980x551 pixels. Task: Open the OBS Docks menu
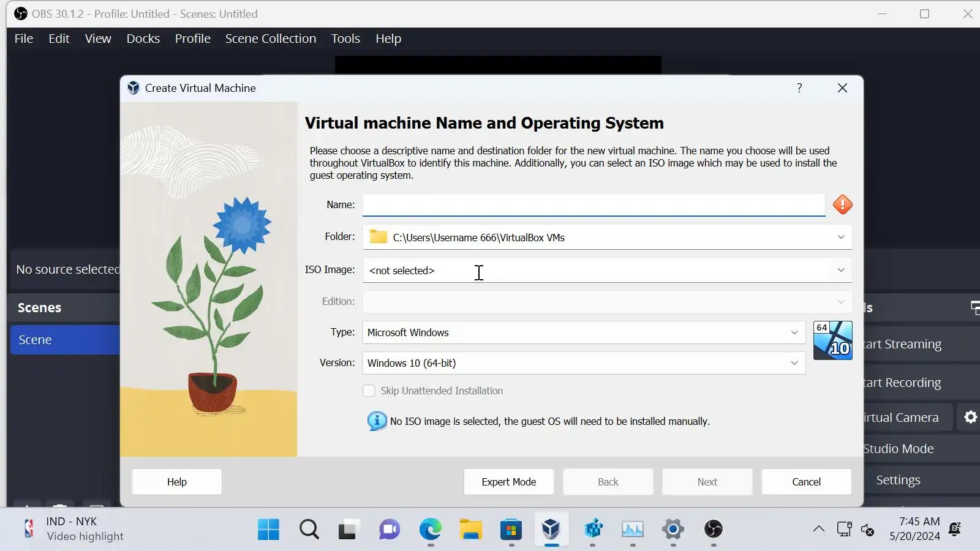click(143, 39)
